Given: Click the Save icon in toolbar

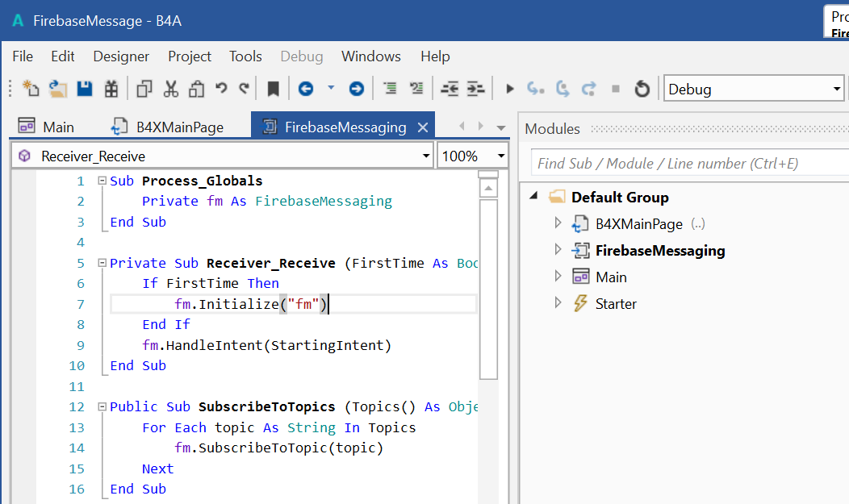Looking at the screenshot, I should [84, 89].
